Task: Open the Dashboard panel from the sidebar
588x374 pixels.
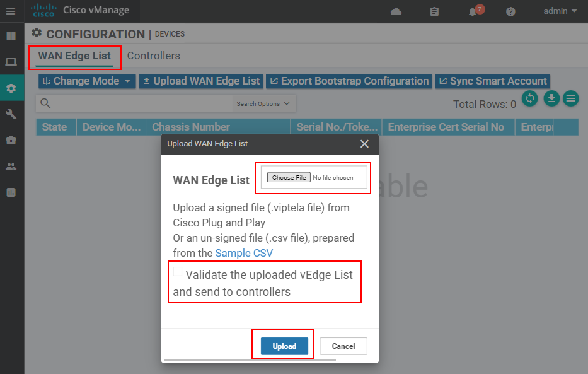Action: point(11,36)
